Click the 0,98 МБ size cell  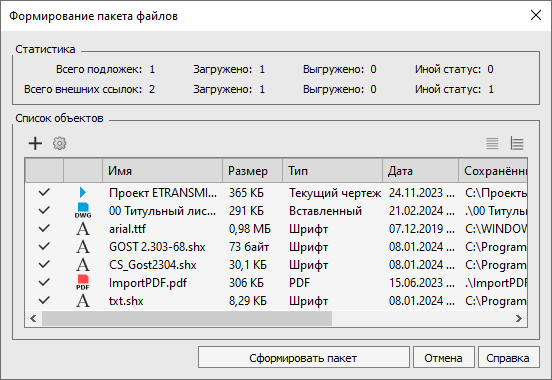(x=250, y=229)
